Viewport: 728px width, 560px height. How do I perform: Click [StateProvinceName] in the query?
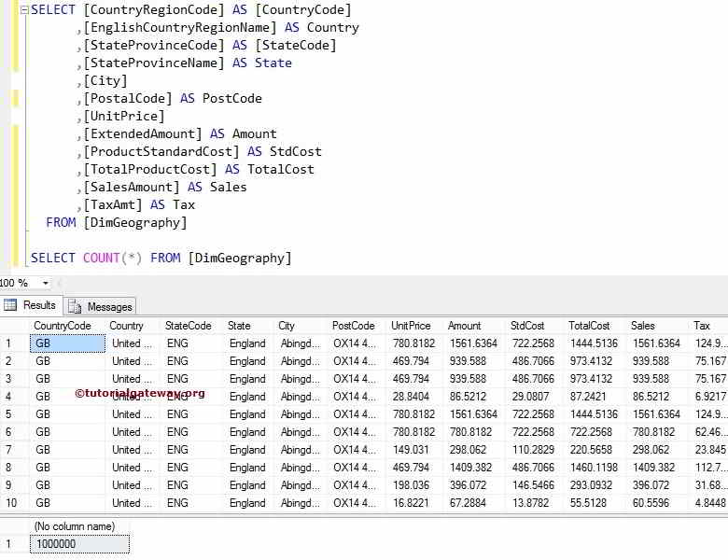coord(154,63)
